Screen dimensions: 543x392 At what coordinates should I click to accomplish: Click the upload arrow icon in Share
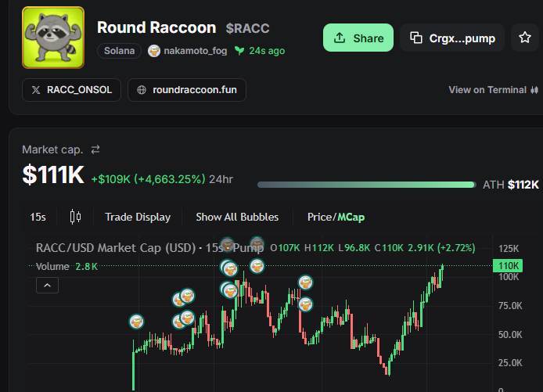(340, 38)
